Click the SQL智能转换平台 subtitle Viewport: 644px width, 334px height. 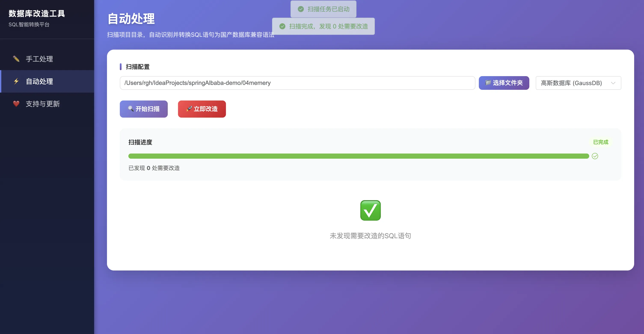[x=29, y=24]
